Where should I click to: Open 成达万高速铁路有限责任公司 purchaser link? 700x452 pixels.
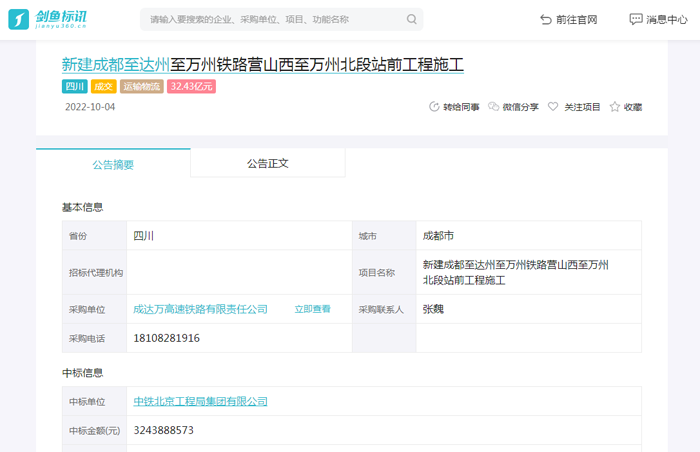coord(200,309)
